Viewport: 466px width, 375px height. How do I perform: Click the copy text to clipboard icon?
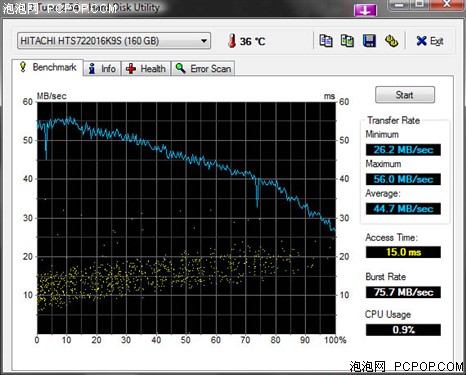326,41
